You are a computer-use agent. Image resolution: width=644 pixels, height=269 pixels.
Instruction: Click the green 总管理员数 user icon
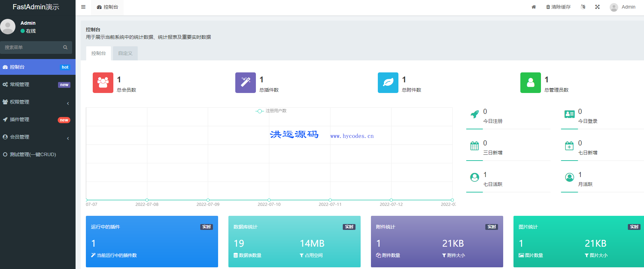coord(531,83)
